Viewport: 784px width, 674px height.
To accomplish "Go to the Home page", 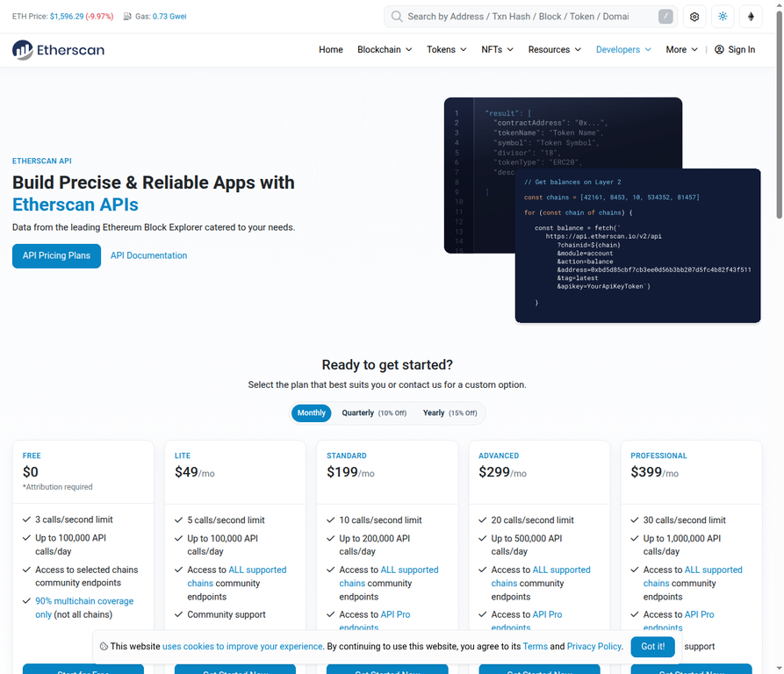I will [x=330, y=49].
